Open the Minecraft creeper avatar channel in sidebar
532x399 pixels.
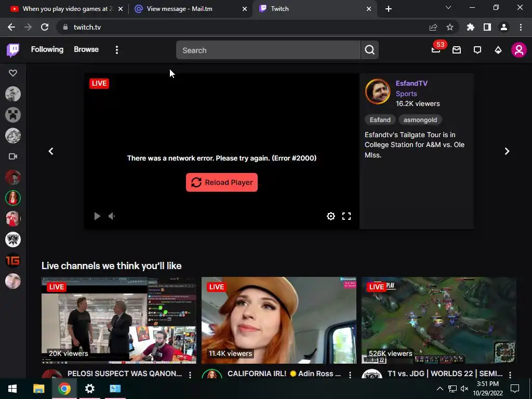tap(13, 115)
